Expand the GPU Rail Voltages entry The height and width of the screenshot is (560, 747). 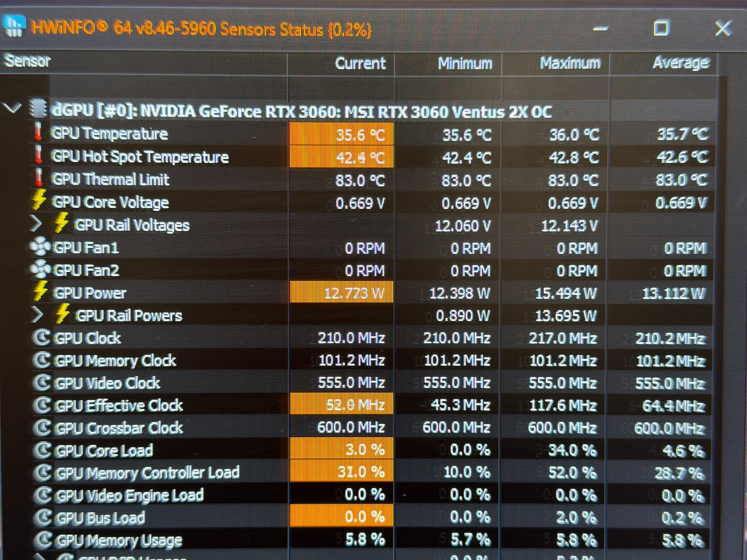coord(36,223)
